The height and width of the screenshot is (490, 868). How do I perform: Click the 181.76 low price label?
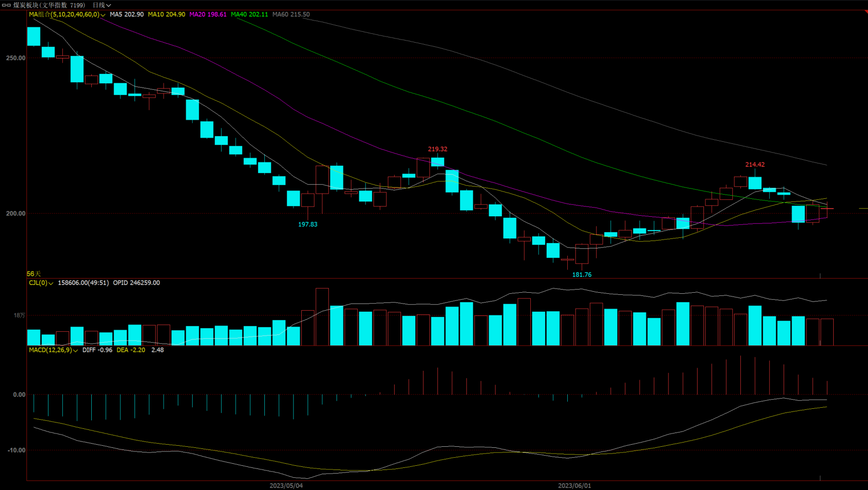click(x=582, y=275)
